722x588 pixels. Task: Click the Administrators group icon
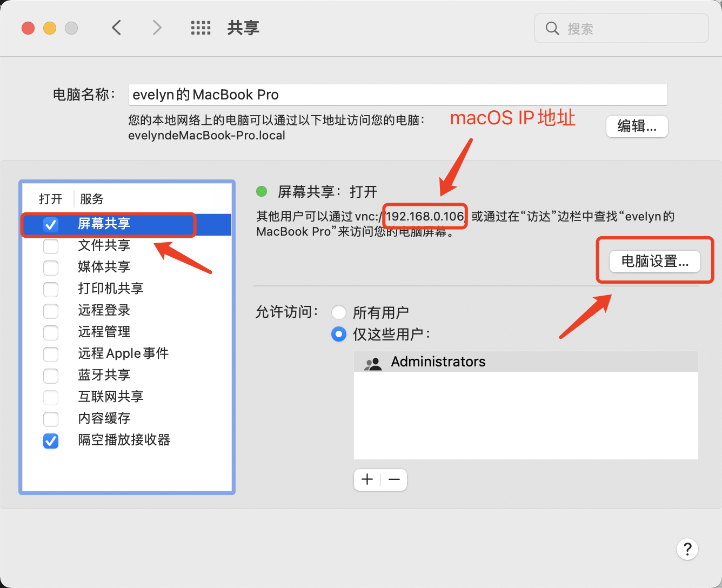373,362
